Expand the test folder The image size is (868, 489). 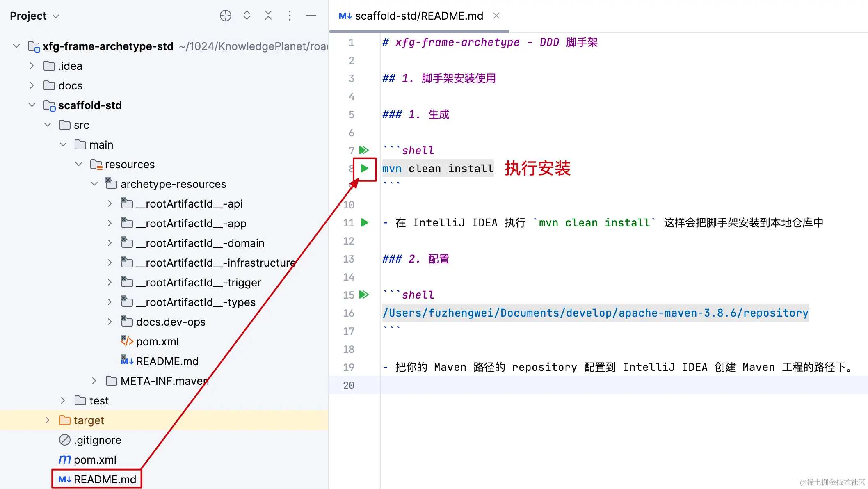tap(63, 400)
